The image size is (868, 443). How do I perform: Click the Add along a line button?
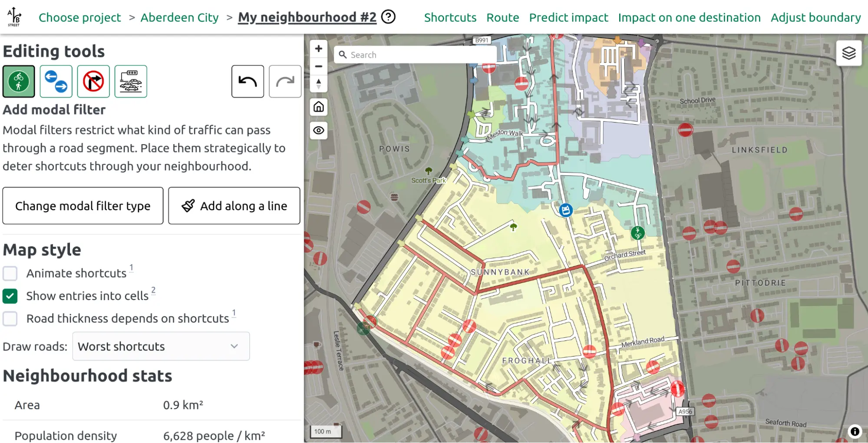(x=234, y=205)
